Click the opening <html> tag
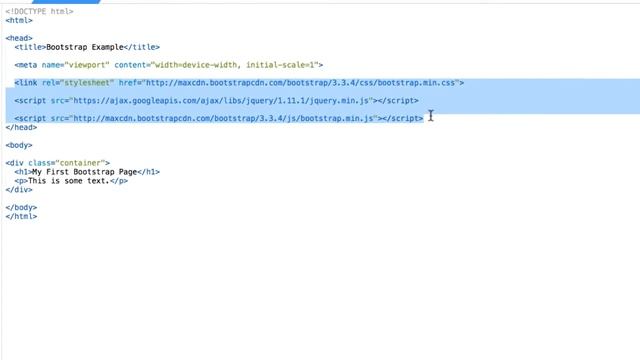This screenshot has height=360, width=640. coord(19,20)
